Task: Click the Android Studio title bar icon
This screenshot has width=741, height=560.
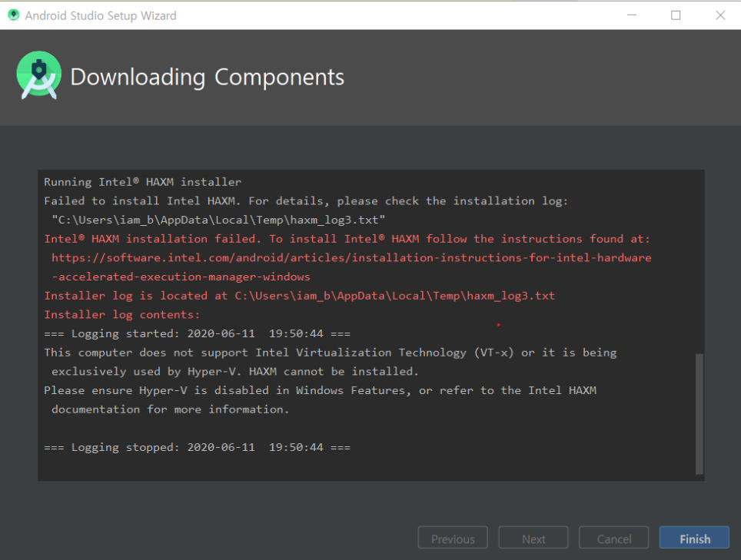Action: [14, 15]
